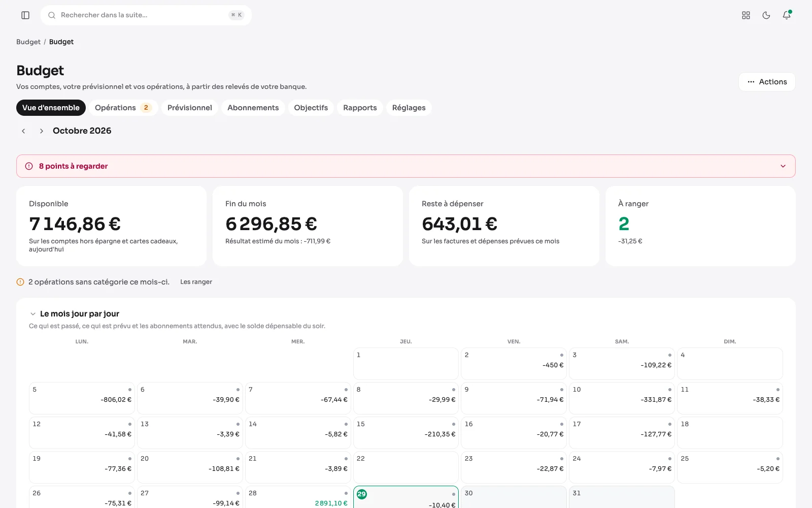Open the Abonnements tab

tap(253, 108)
